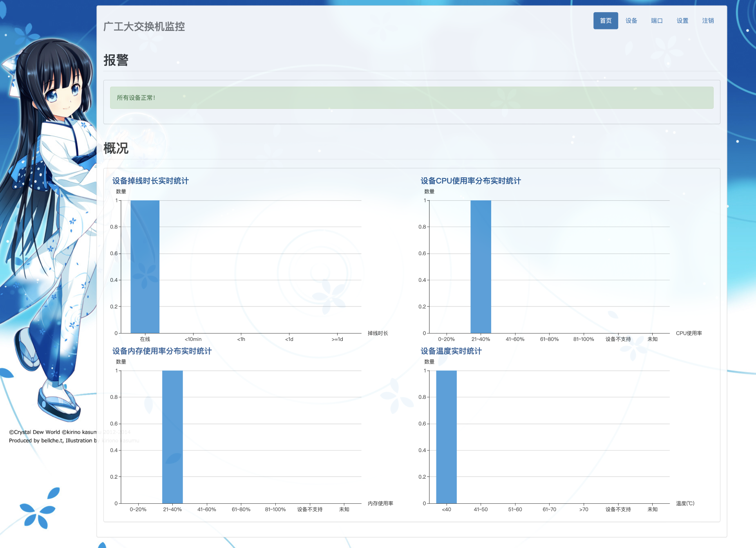Log out via the 注销 link
Viewport: 756px width, 548px height.
click(708, 21)
